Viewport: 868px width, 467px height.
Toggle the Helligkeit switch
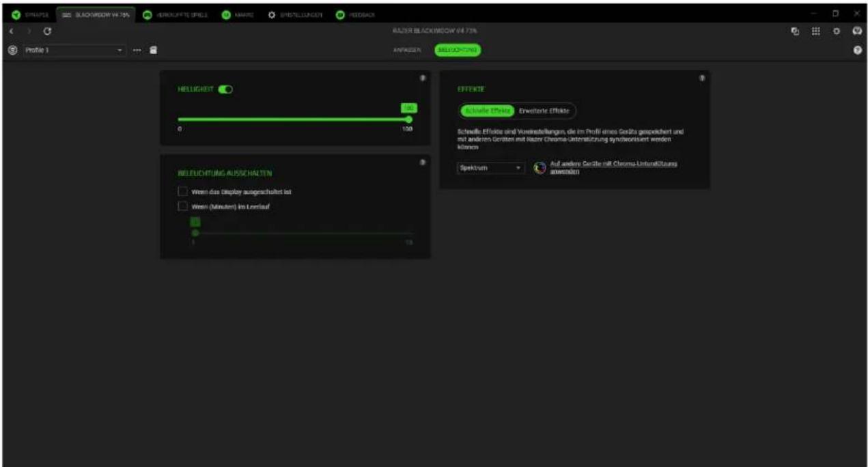[225, 89]
